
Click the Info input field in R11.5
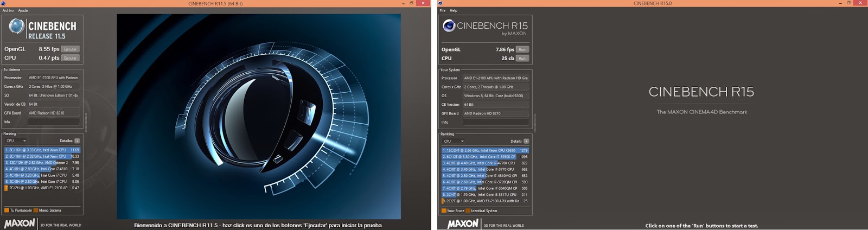54,122
